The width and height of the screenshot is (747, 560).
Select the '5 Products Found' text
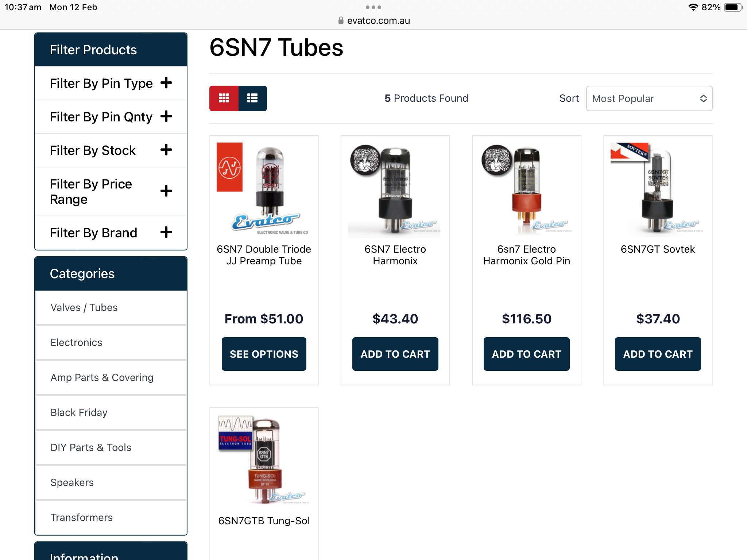pyautogui.click(x=426, y=98)
